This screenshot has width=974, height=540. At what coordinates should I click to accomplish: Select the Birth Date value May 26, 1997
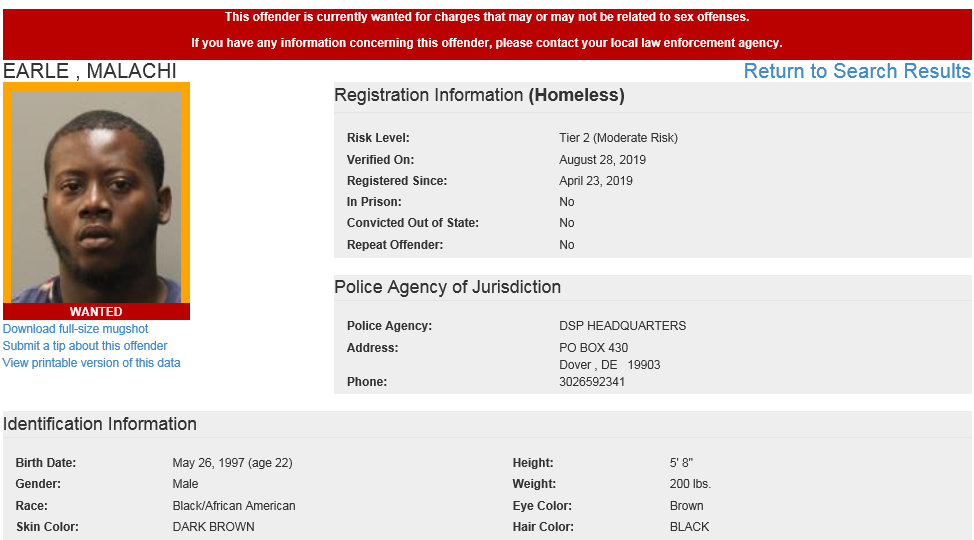(232, 463)
